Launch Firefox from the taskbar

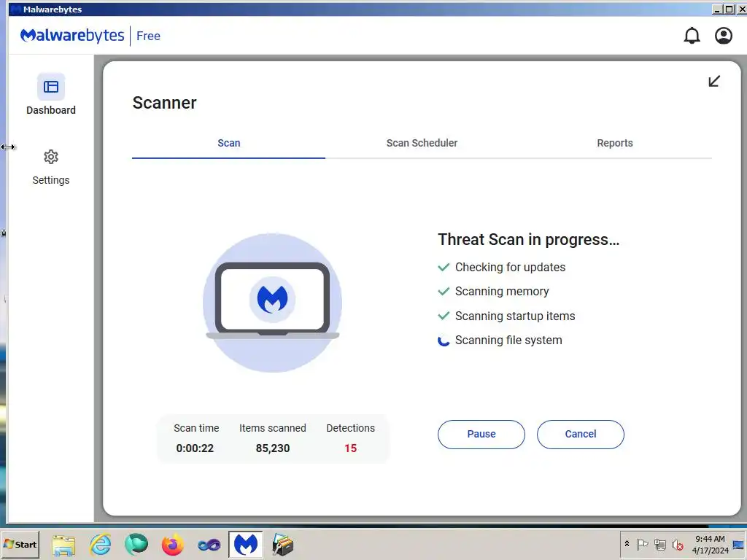[172, 545]
